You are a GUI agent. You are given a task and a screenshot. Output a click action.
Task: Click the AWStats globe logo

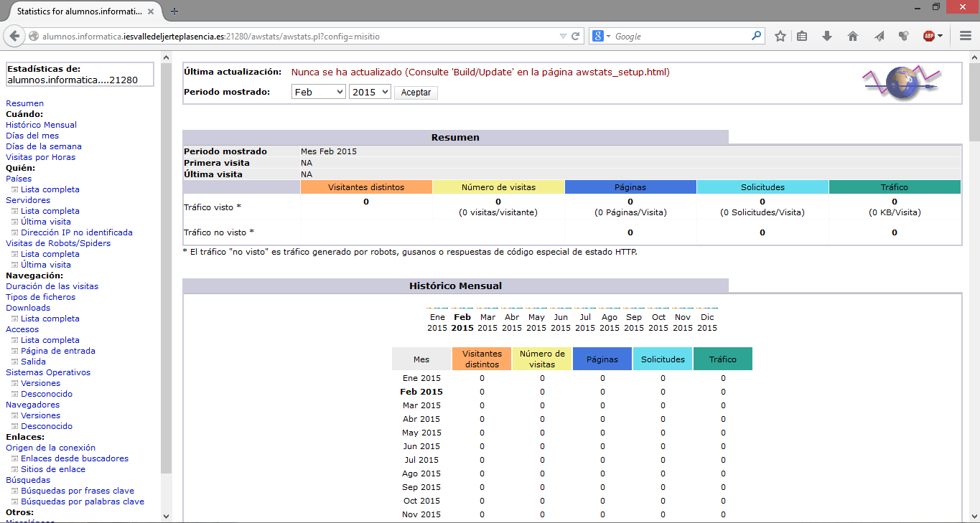[902, 83]
